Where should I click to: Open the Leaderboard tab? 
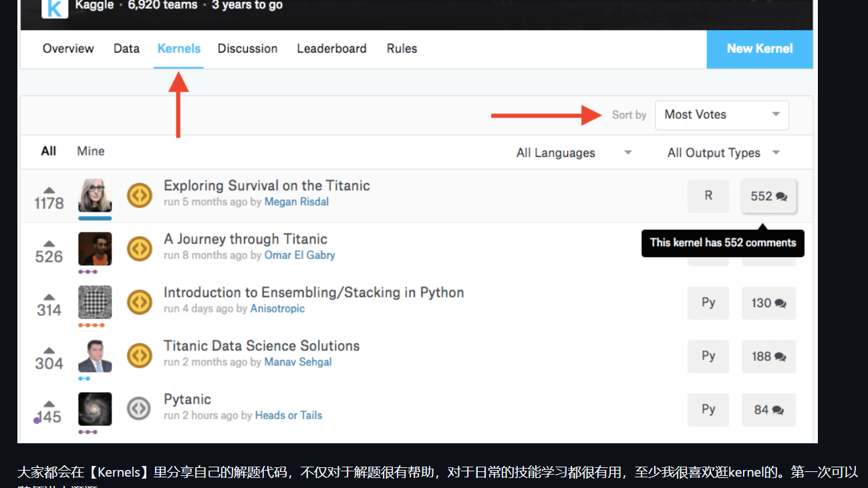click(331, 49)
